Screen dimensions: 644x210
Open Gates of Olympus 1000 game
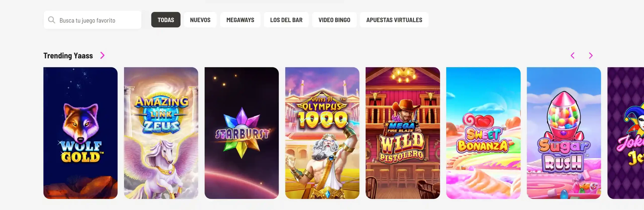322,133
